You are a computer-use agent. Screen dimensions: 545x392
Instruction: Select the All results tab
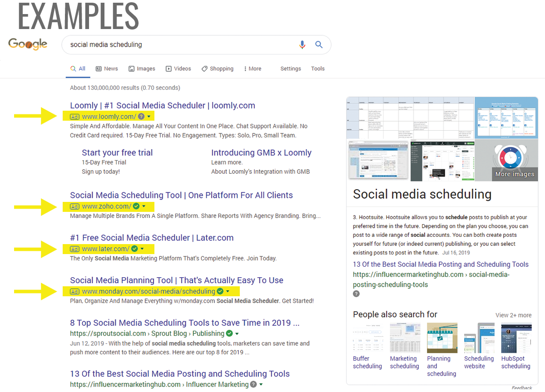pyautogui.click(x=78, y=69)
